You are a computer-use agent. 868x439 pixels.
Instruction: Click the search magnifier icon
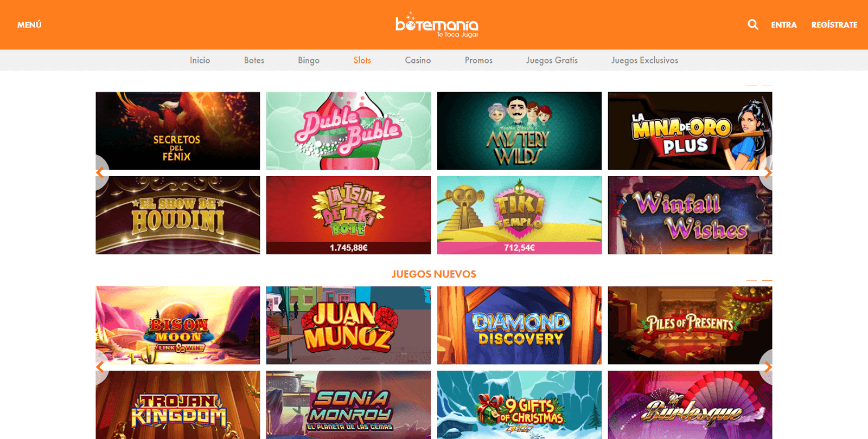point(752,24)
